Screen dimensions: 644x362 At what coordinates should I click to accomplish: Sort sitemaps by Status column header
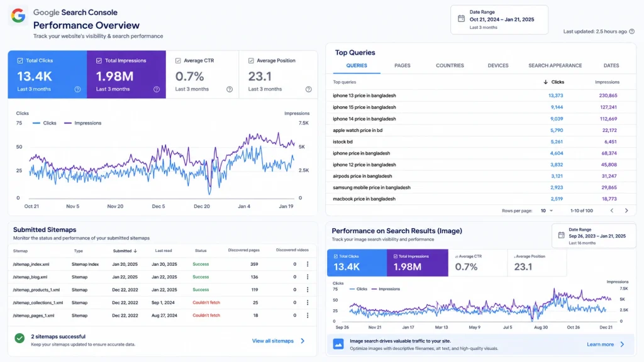coord(201,251)
